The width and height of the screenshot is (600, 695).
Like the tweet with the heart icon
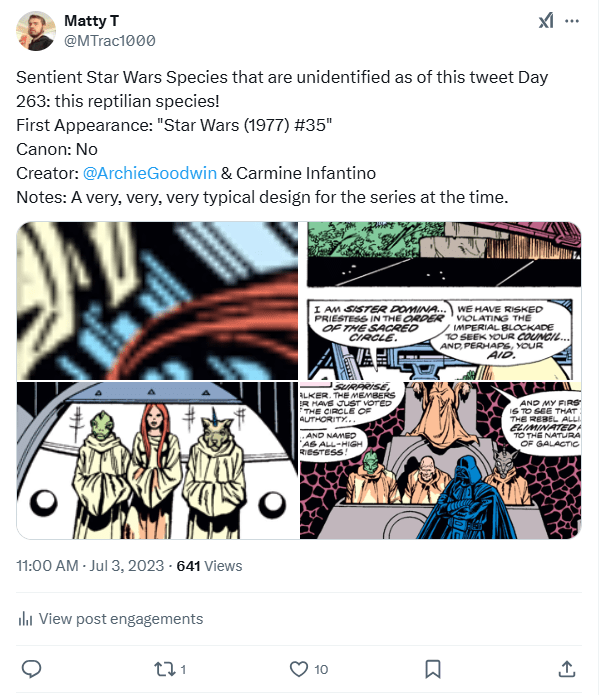299,668
